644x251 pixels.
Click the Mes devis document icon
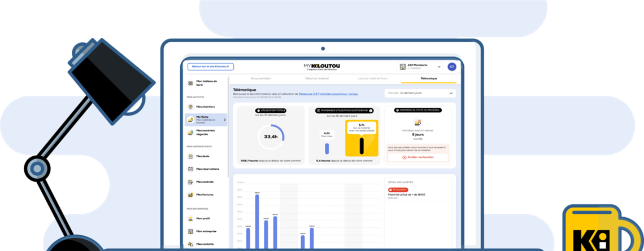click(190, 156)
